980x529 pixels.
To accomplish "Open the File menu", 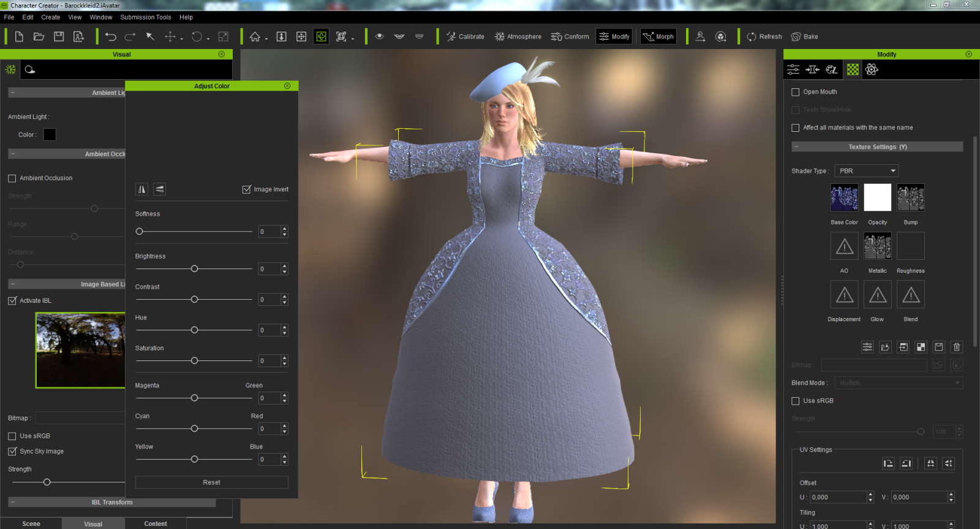I will click(x=9, y=17).
